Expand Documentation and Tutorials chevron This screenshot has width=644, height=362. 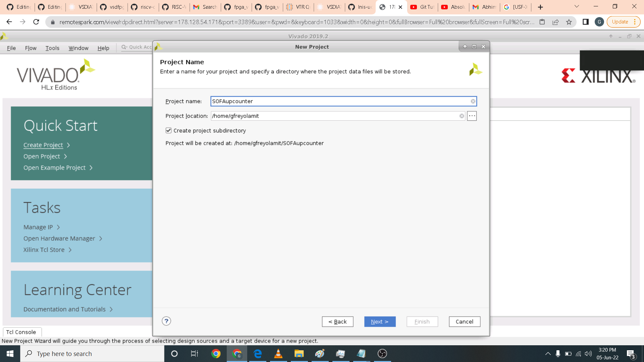tap(111, 309)
